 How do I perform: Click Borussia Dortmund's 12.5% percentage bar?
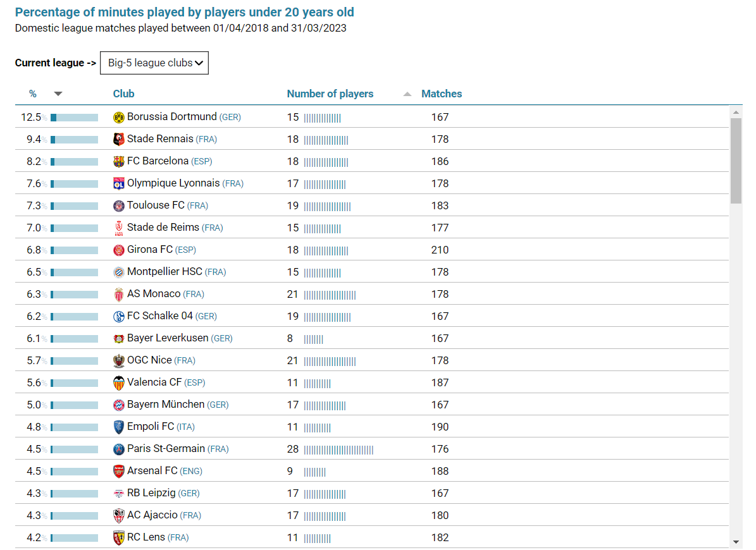[x=74, y=118]
